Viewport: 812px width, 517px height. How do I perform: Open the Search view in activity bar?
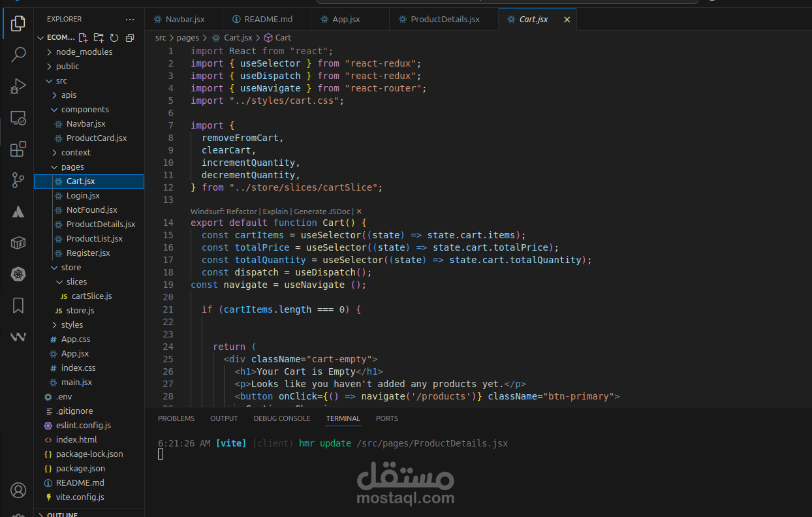[x=18, y=55]
